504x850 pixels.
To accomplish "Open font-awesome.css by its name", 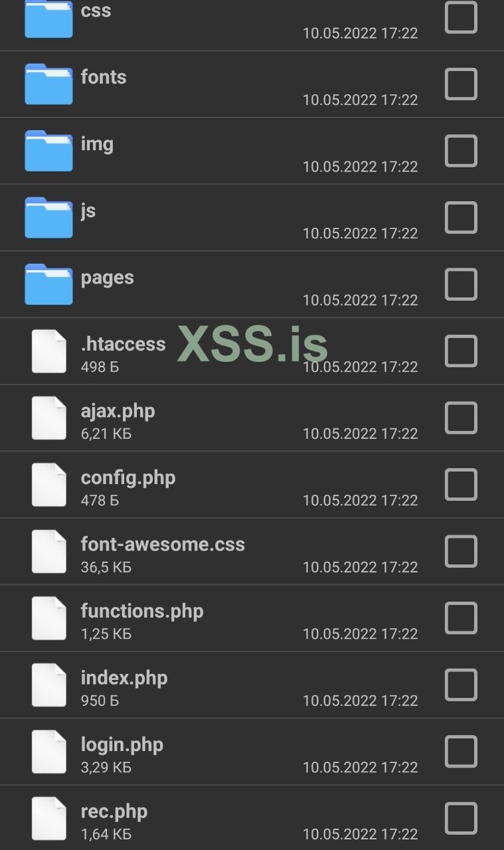I will 163,545.
